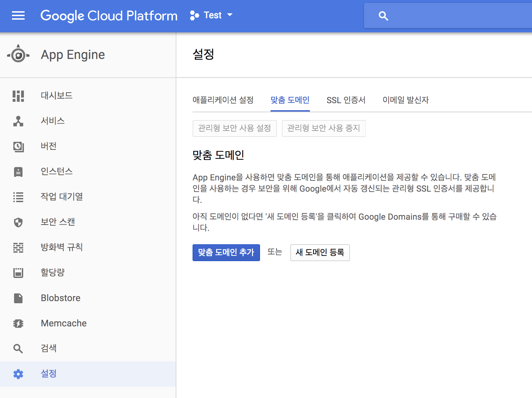This screenshot has width=532, height=398.
Task: Open 할당량 in the sidebar
Action: tap(88, 272)
